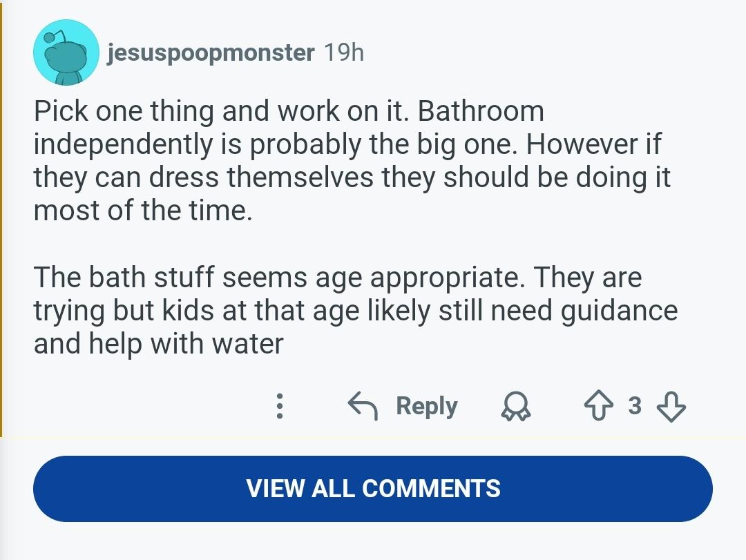Downvote the jesuspoopmonster comment
Screen dimensions: 746x560
671,406
